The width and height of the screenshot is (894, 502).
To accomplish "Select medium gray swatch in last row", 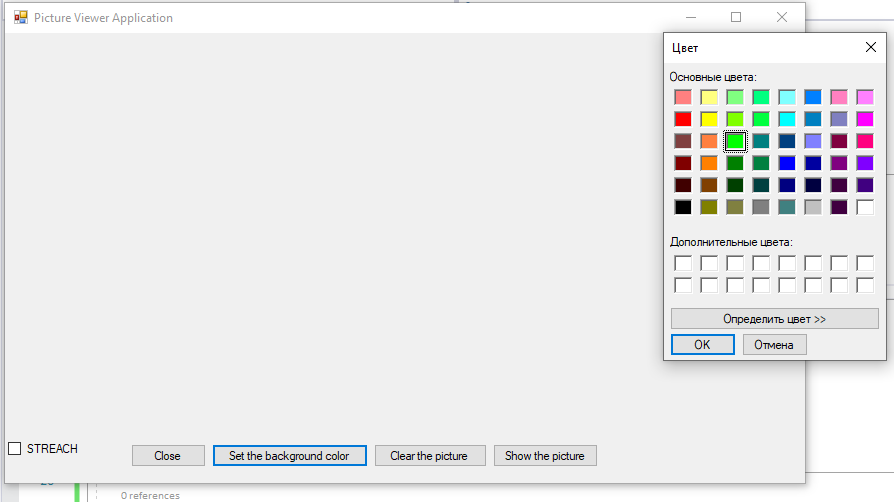I will pos(761,207).
